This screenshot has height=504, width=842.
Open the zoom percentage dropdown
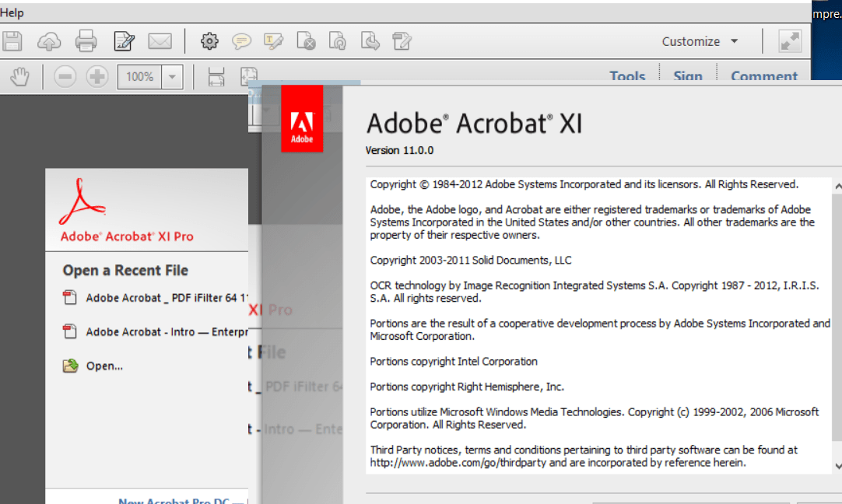[x=172, y=76]
